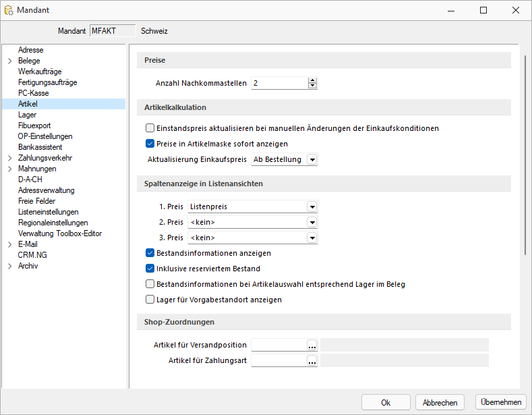Click the Mandant window icon in title bar
532x415 pixels.
click(9, 10)
